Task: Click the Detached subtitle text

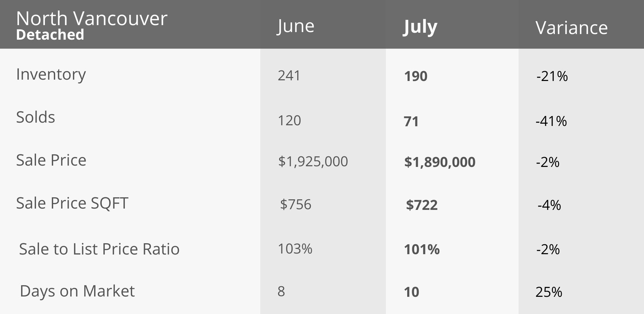Action: tap(50, 35)
